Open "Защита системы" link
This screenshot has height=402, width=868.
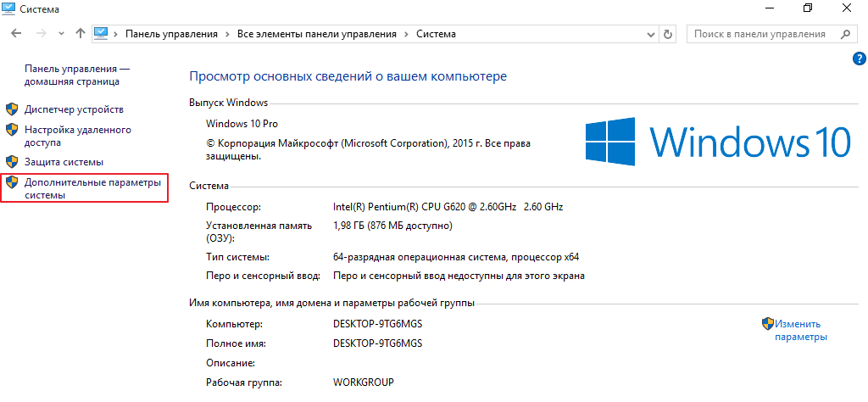(64, 161)
